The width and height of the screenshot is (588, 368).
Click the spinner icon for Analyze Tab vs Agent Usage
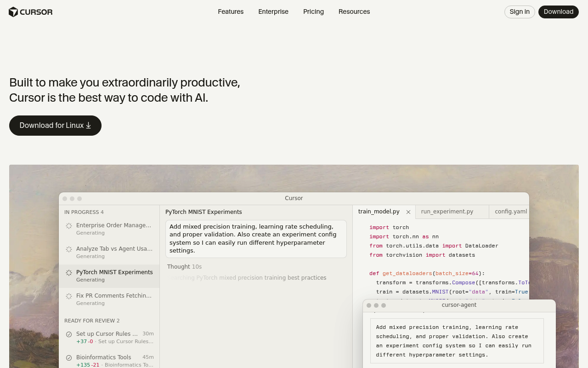(x=69, y=249)
